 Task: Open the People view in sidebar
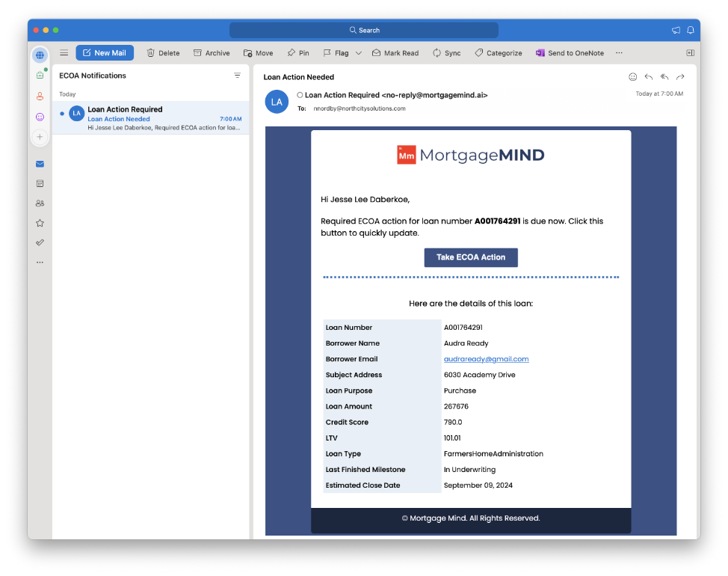(x=40, y=203)
